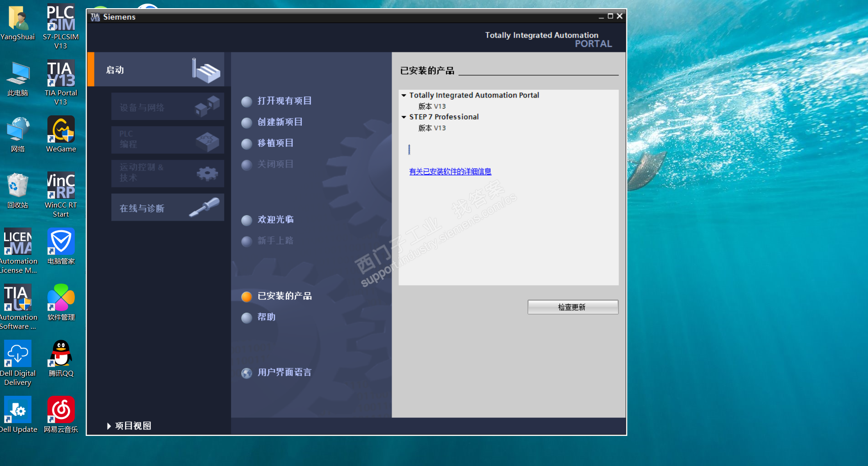Close the Siemens window

pos(620,16)
